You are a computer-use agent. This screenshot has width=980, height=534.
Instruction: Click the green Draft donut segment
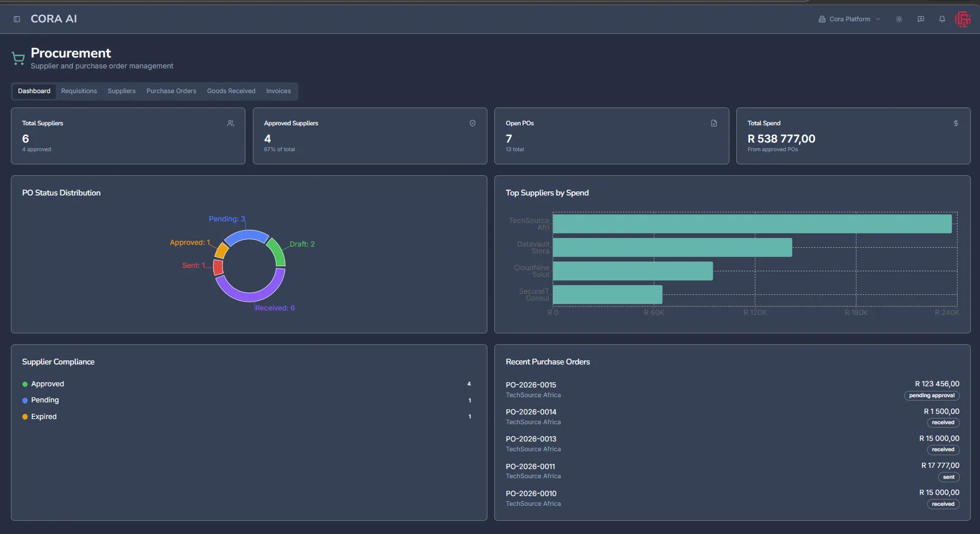coord(278,251)
